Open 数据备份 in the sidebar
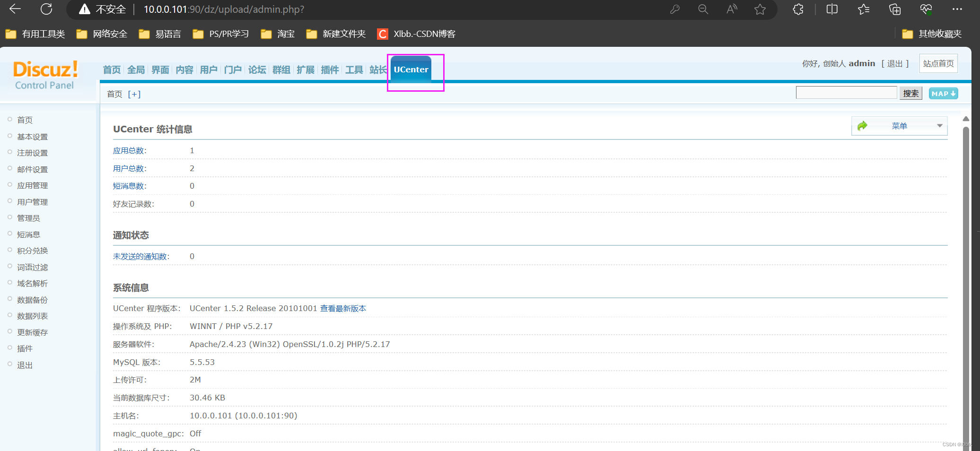 33,300
